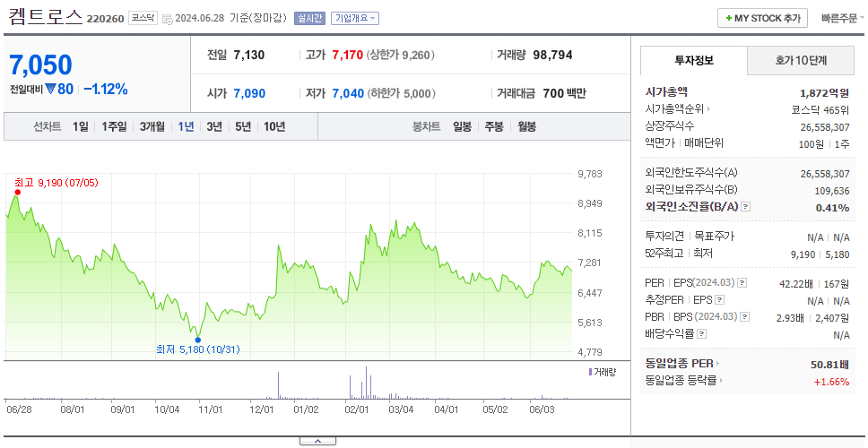868x448 pixels.
Task: Select the 월봉 candle chart
Action: coord(527,126)
